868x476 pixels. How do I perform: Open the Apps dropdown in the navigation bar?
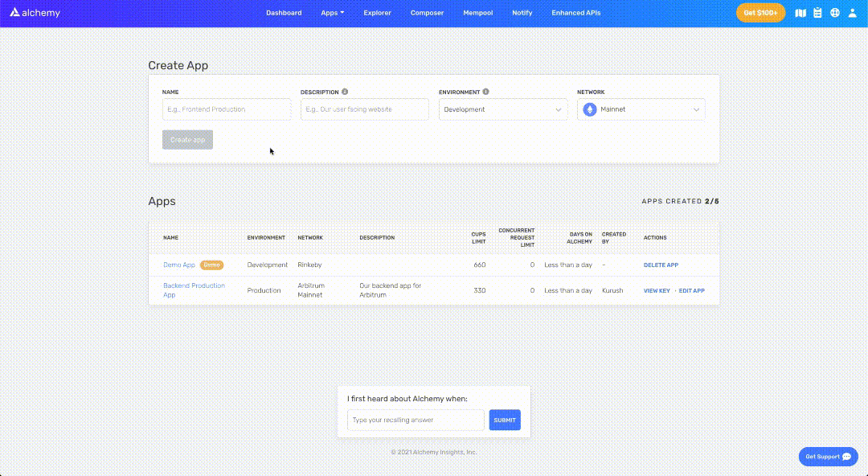(332, 12)
